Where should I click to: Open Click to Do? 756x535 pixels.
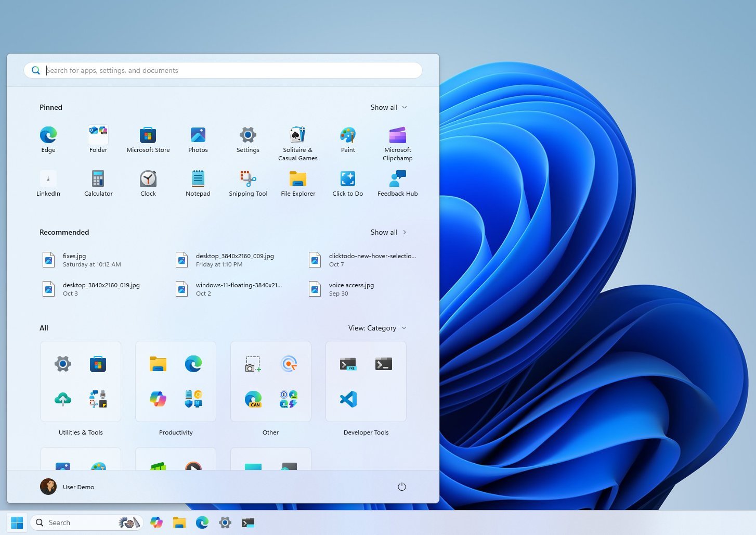point(347,180)
